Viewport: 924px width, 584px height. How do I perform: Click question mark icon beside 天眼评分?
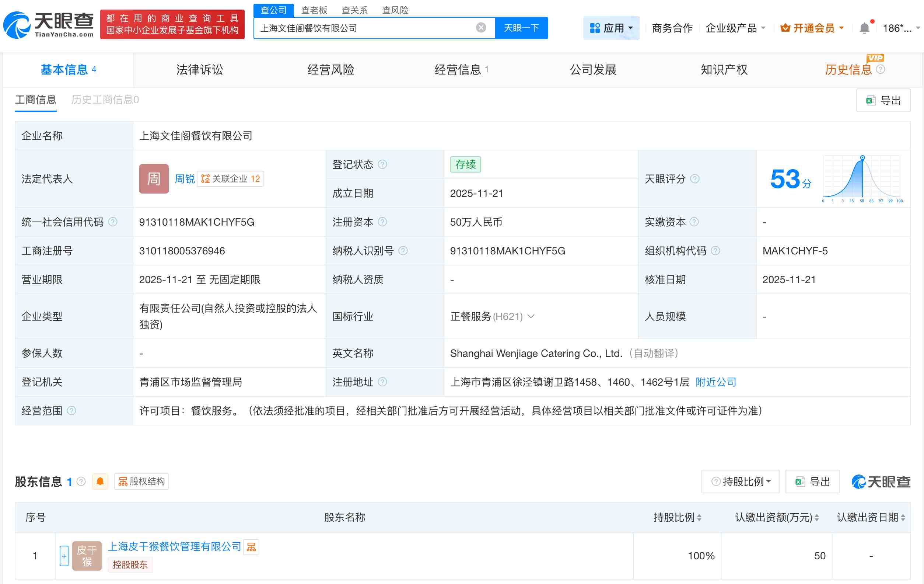pyautogui.click(x=694, y=179)
